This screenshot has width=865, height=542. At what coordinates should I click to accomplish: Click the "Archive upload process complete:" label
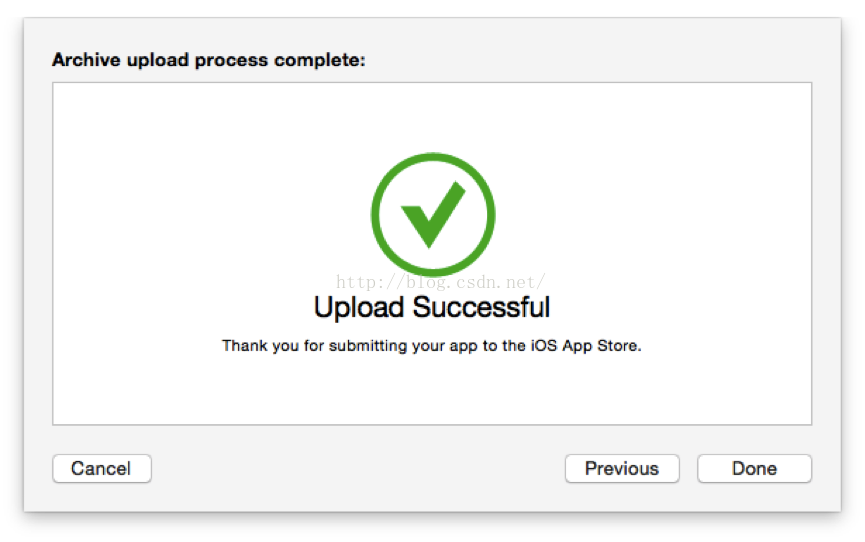[x=208, y=61]
